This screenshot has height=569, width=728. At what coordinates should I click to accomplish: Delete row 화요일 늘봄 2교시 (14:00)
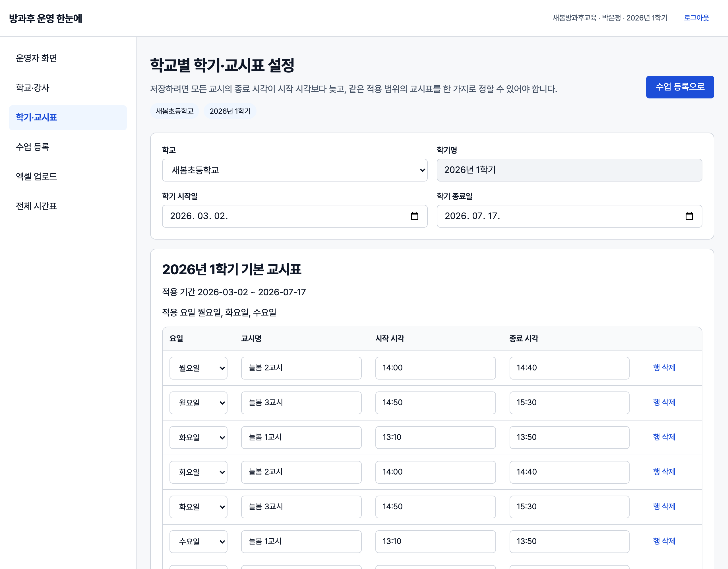(x=664, y=472)
